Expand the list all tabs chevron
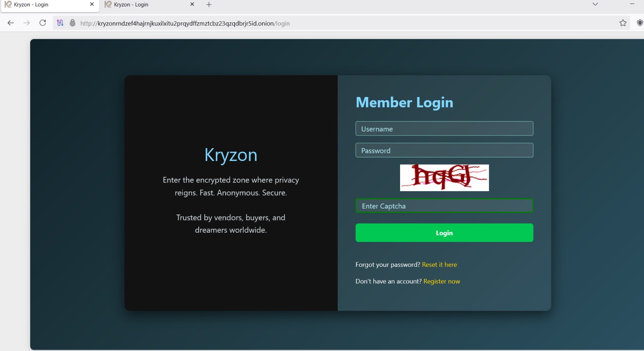Image resolution: width=644 pixels, height=351 pixels. (595, 4)
